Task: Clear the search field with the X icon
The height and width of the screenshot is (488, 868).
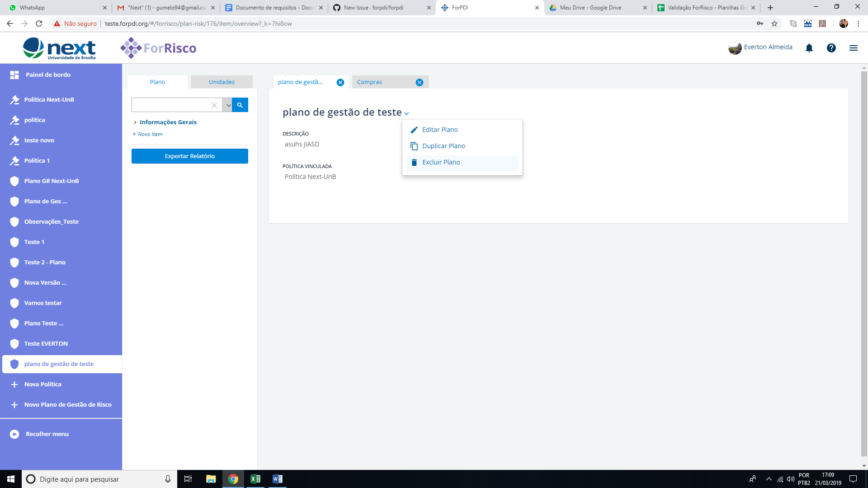Action: [214, 105]
